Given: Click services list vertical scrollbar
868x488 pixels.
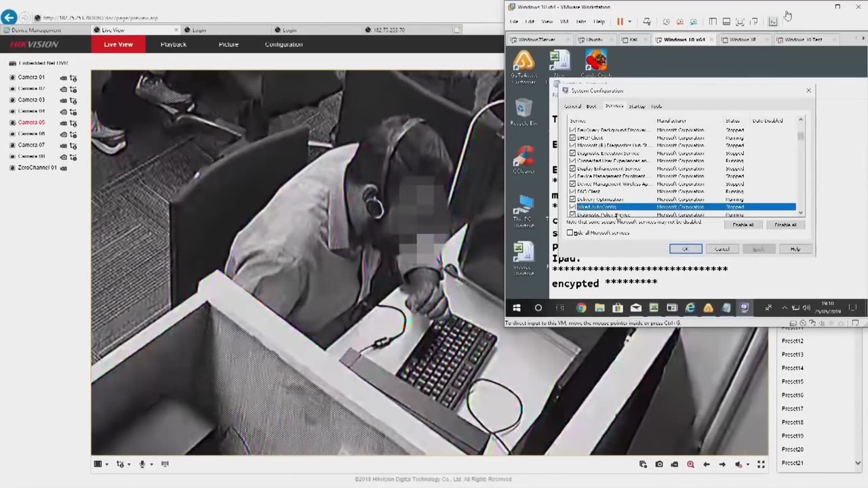Looking at the screenshot, I should point(801,166).
